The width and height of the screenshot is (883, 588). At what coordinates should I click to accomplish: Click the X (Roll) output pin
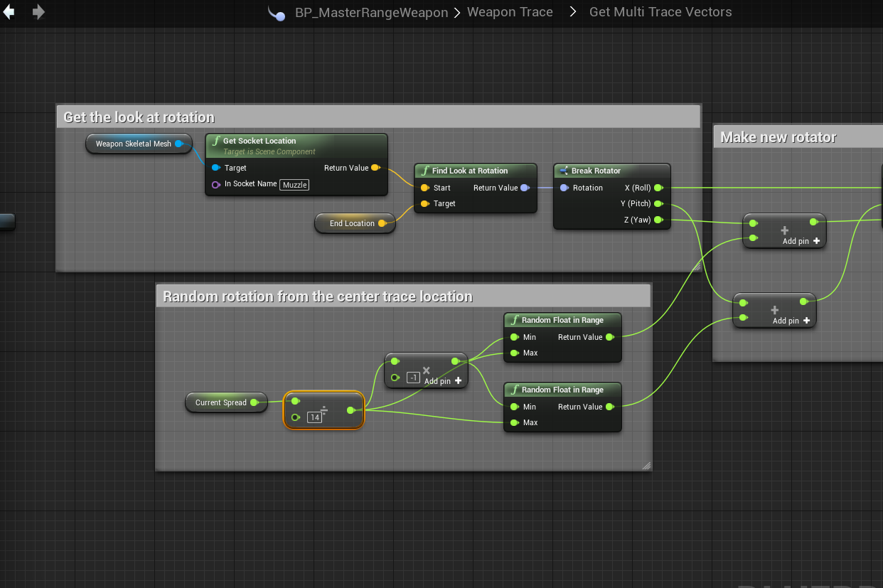pyautogui.click(x=658, y=188)
